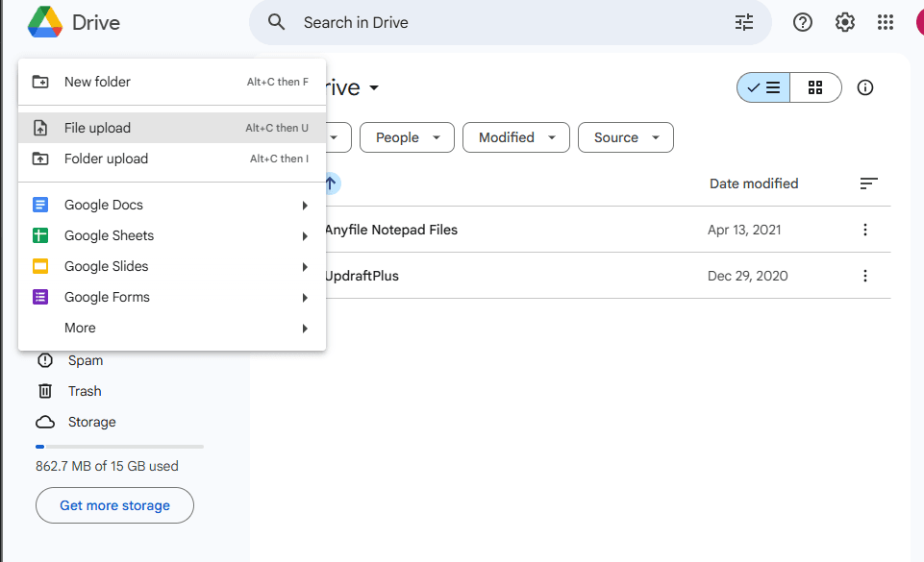924x562 pixels.
Task: Switch to grid layout view
Action: pos(815,87)
